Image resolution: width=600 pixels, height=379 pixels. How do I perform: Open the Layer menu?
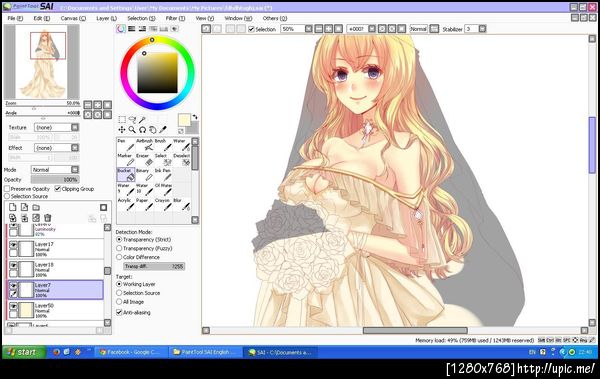pyautogui.click(x=106, y=18)
